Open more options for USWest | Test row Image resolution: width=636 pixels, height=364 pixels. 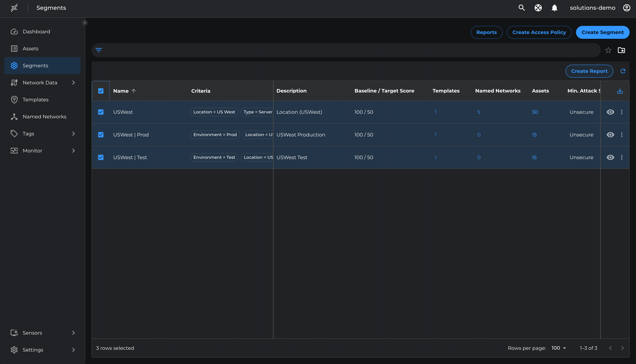622,158
